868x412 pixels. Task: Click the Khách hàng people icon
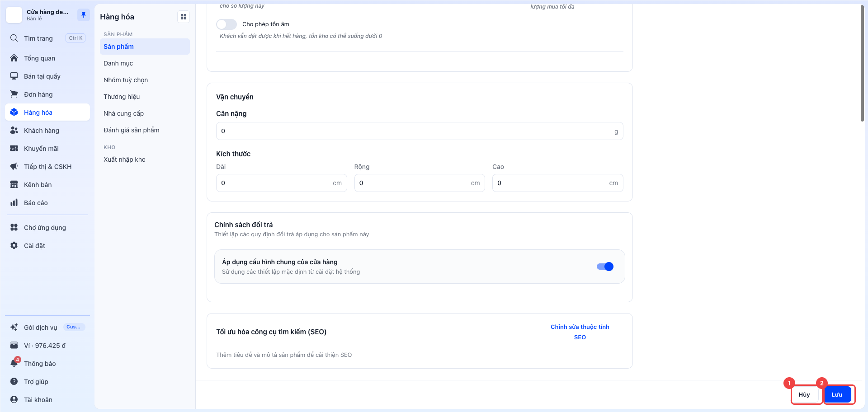[x=14, y=131]
